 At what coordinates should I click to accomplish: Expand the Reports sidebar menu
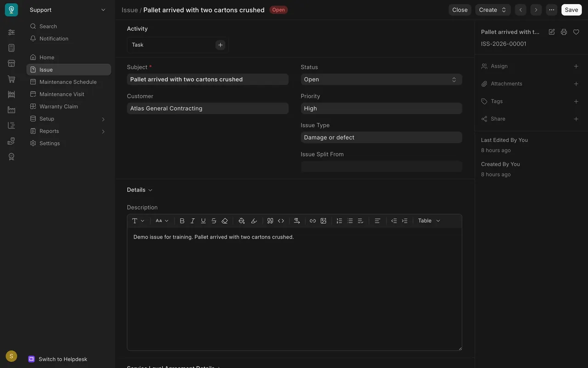(69, 131)
